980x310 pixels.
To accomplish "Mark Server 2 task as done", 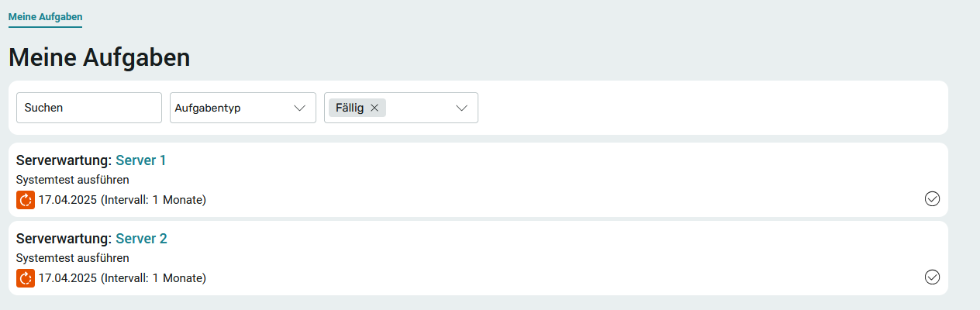I will click(x=933, y=277).
